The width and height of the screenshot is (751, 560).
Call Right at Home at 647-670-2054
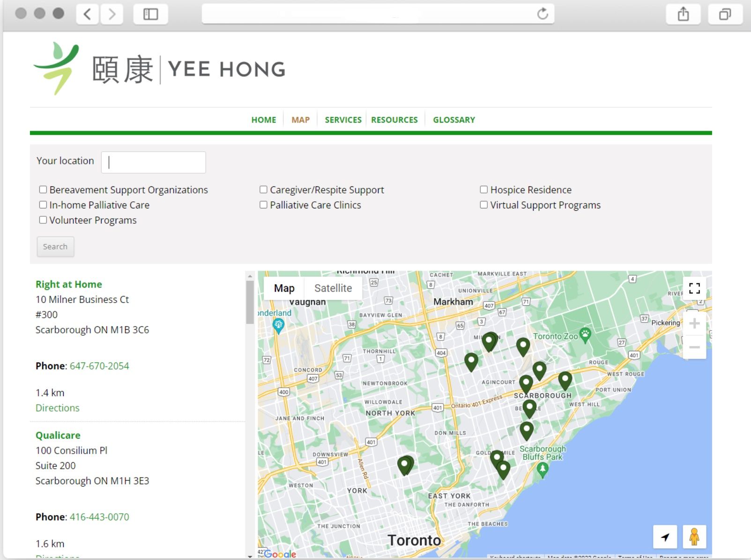[x=99, y=366]
